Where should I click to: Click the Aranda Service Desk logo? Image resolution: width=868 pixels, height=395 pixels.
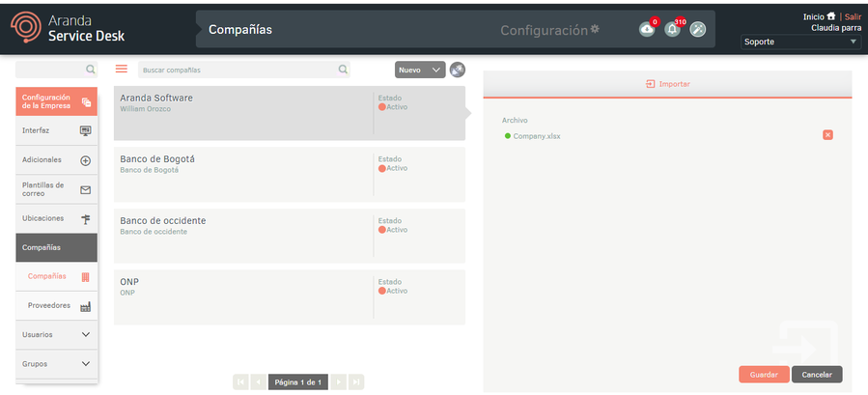(68, 28)
